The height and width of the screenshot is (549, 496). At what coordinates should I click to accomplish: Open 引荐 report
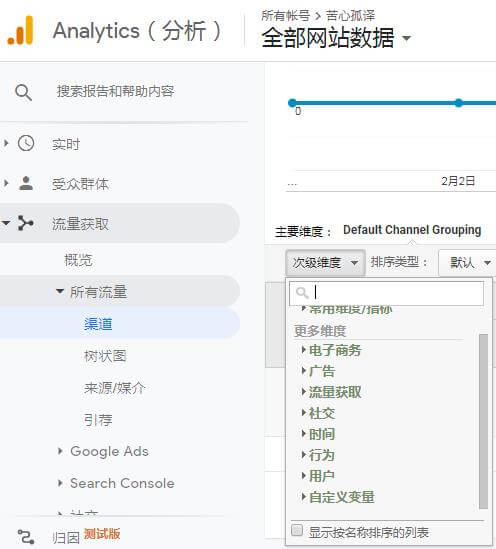[x=98, y=420]
